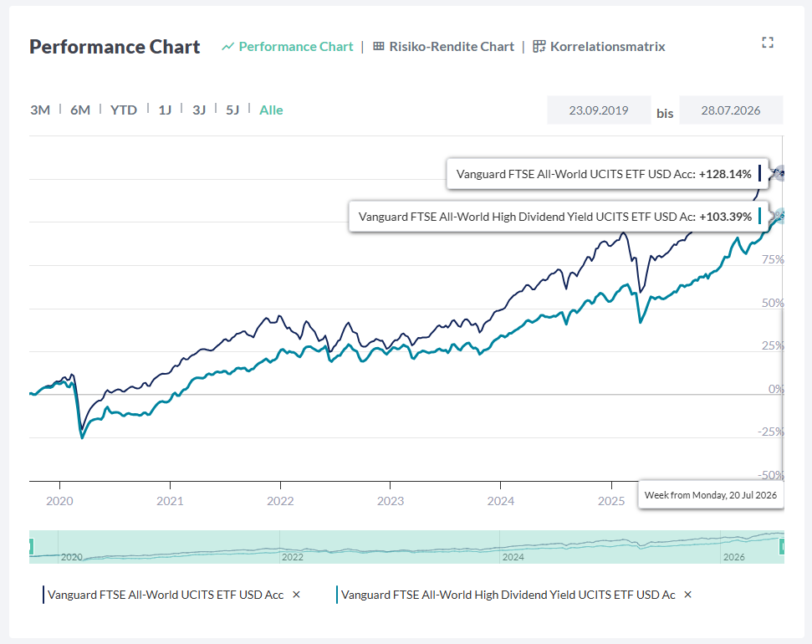Click the Performance Chart heading

[115, 47]
